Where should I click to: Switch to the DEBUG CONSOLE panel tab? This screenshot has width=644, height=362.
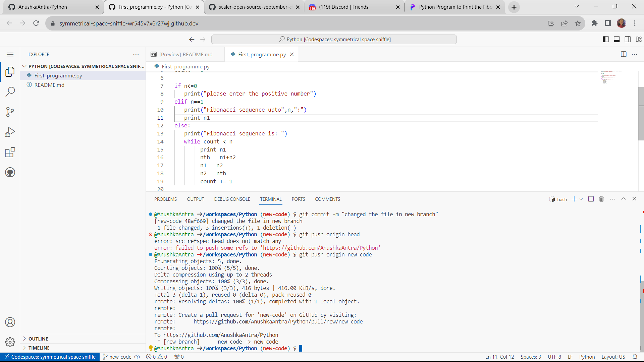[232, 199]
